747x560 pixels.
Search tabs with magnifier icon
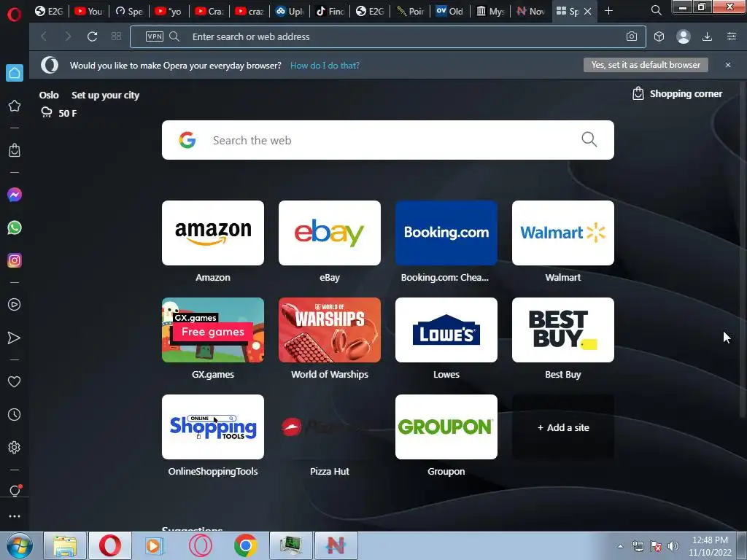click(656, 10)
